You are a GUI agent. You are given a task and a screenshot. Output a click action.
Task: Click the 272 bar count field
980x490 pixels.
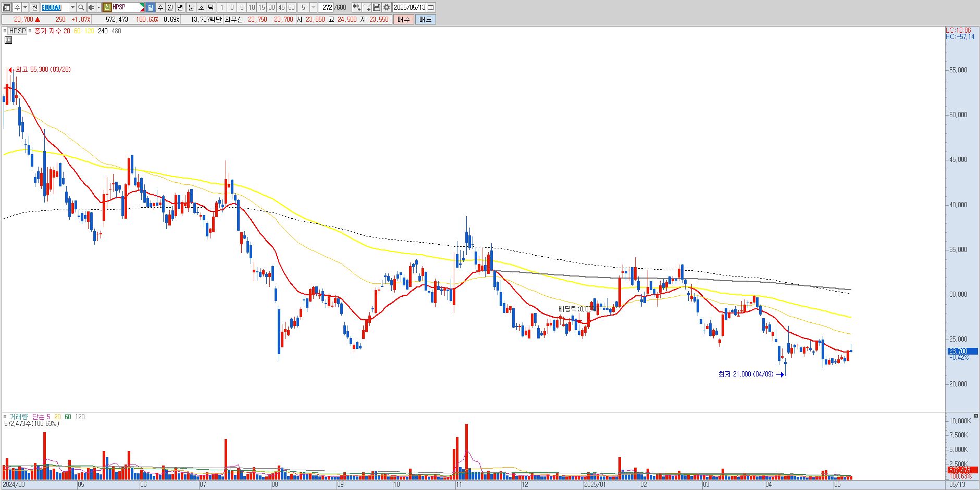[327, 7]
